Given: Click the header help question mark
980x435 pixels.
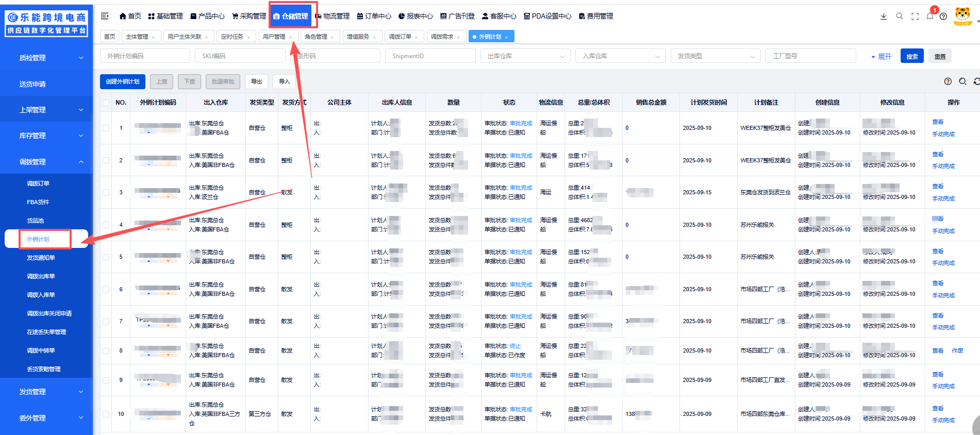Looking at the screenshot, I should tap(943, 16).
